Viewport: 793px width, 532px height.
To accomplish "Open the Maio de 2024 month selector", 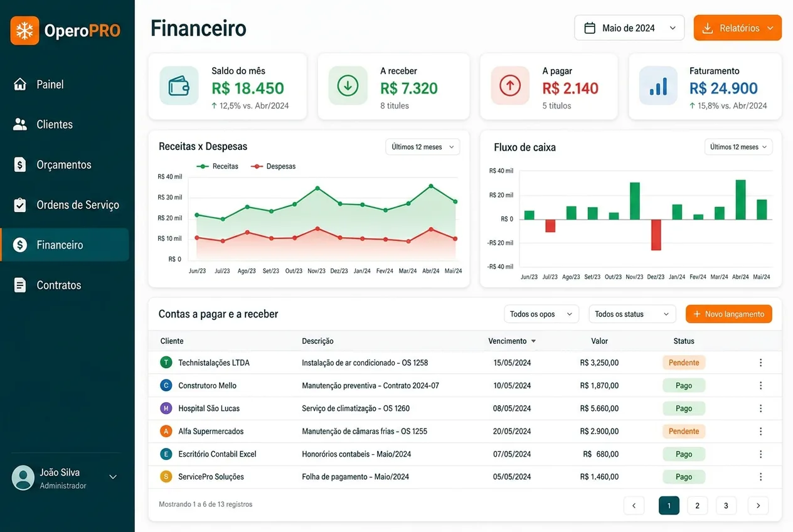I will (629, 28).
